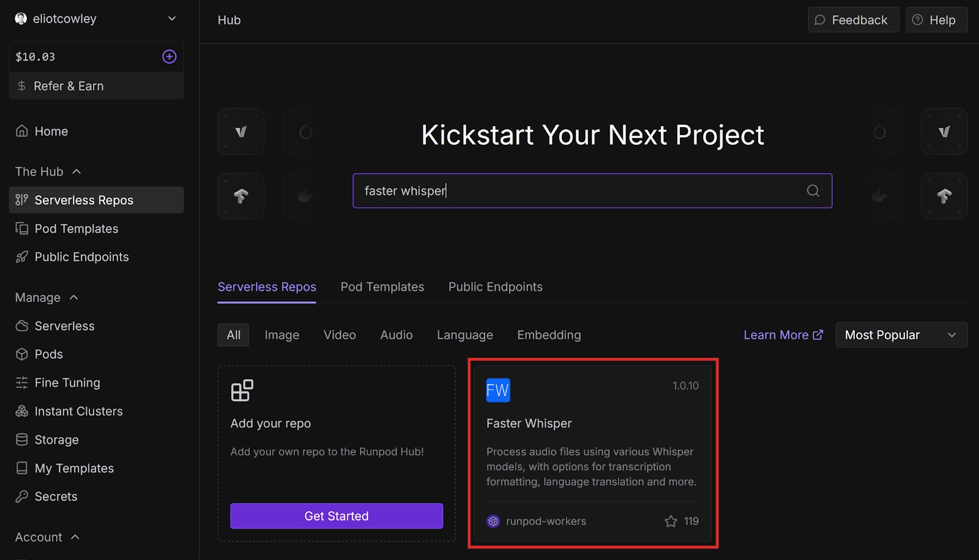Select the Language category filter
979x560 pixels.
(x=465, y=335)
